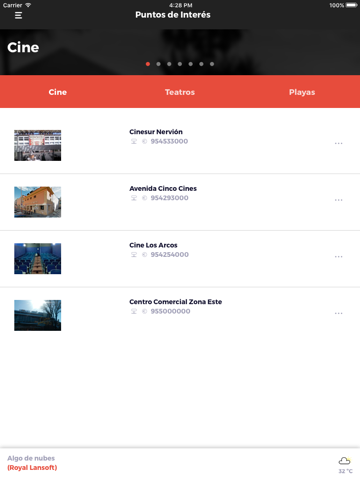
Task: Select the fourth carousel page dot
Action: 180,64
